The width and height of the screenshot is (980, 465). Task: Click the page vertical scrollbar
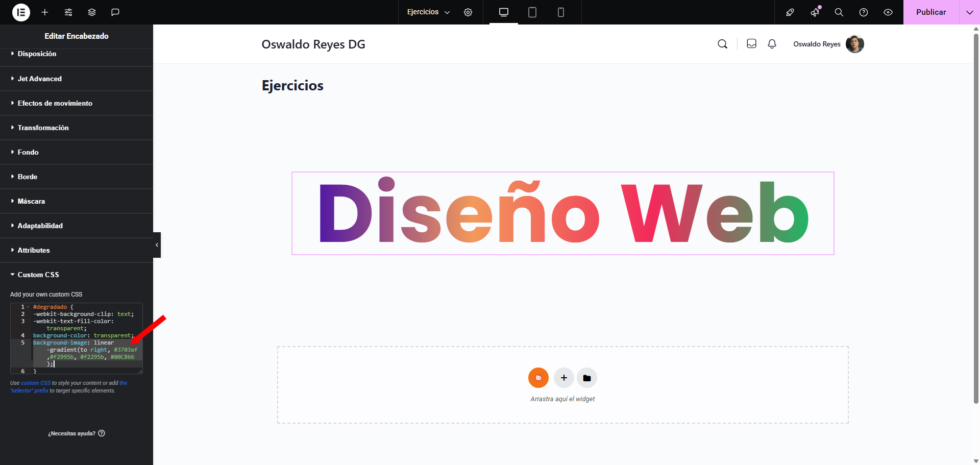[976, 214]
